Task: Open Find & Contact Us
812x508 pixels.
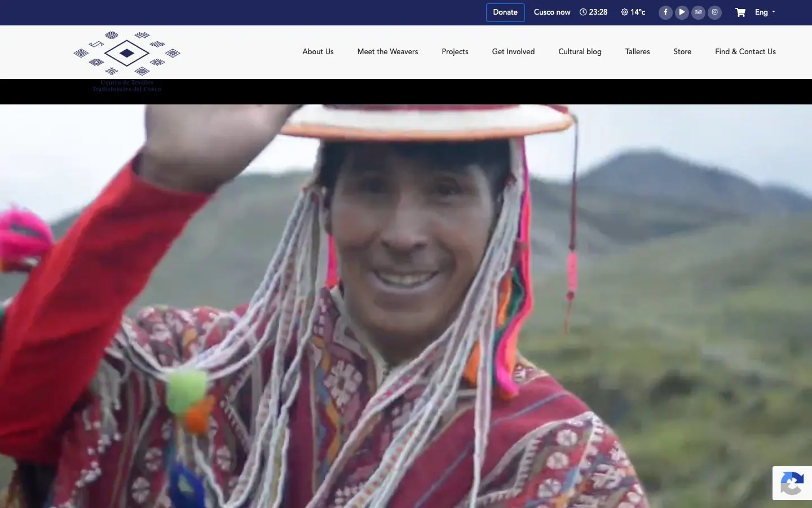Action: click(x=745, y=52)
